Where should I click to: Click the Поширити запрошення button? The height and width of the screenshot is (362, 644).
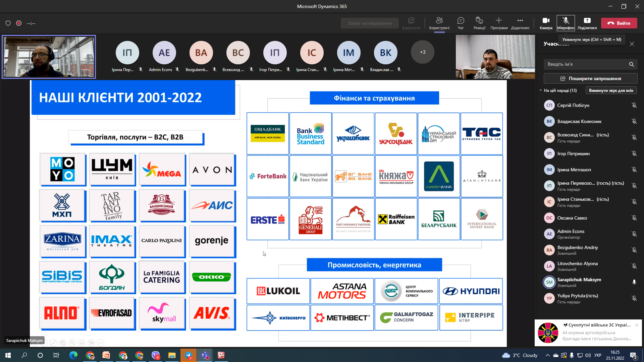(x=590, y=78)
